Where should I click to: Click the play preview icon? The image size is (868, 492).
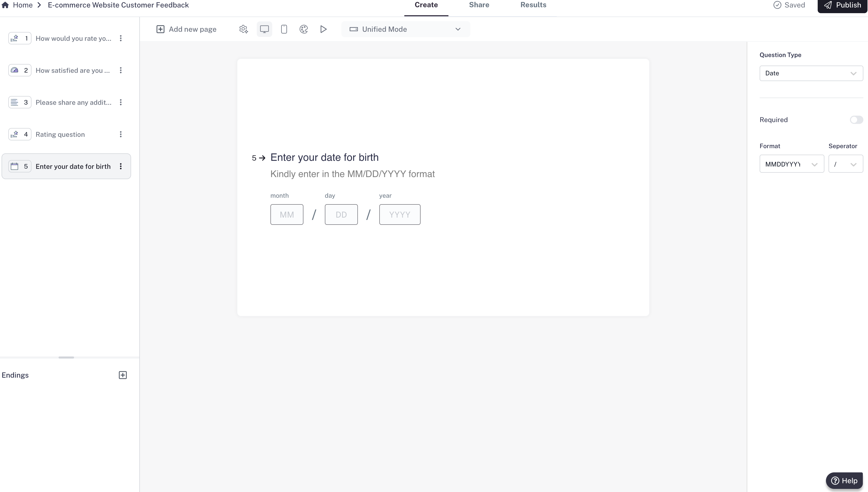(323, 29)
